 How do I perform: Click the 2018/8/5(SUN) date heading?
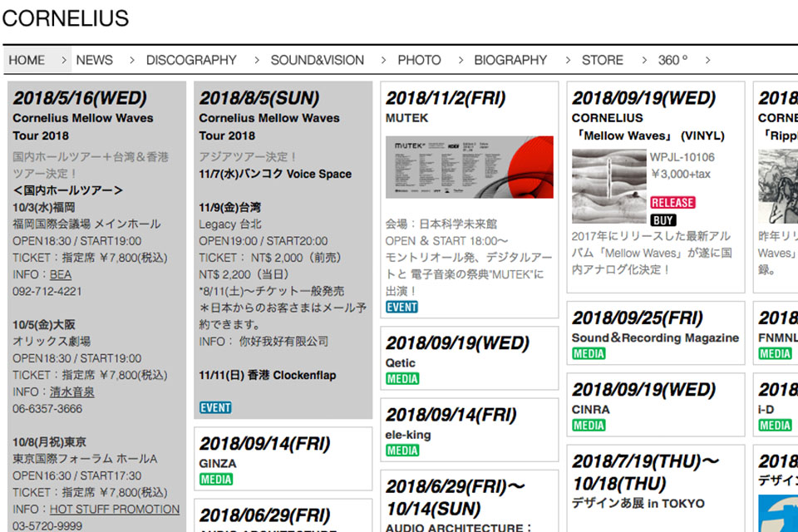pyautogui.click(x=259, y=98)
